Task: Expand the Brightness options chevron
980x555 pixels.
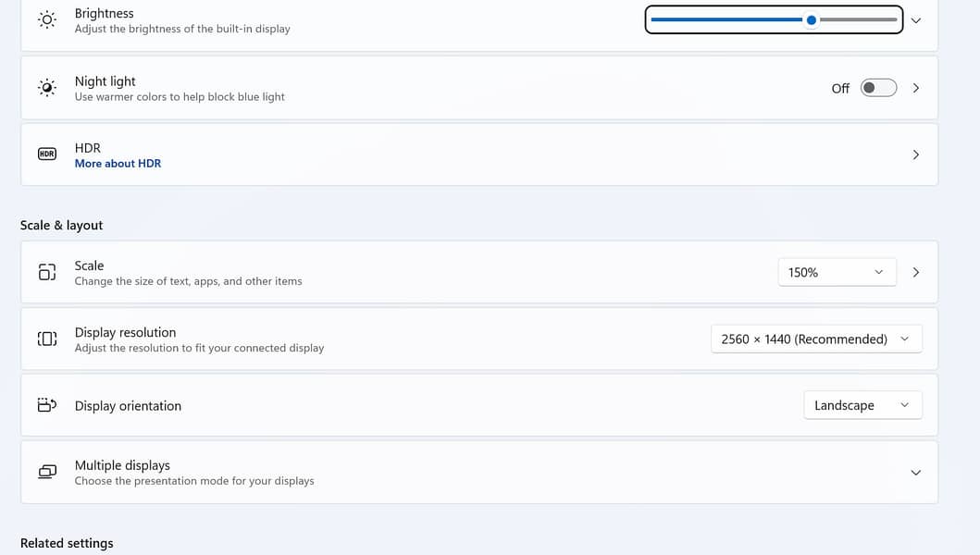Action: click(x=915, y=20)
